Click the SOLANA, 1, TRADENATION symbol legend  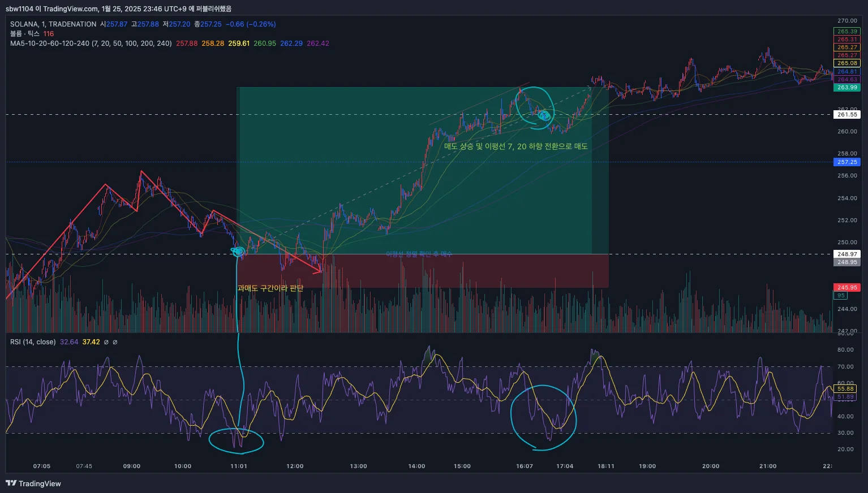pyautogui.click(x=53, y=24)
